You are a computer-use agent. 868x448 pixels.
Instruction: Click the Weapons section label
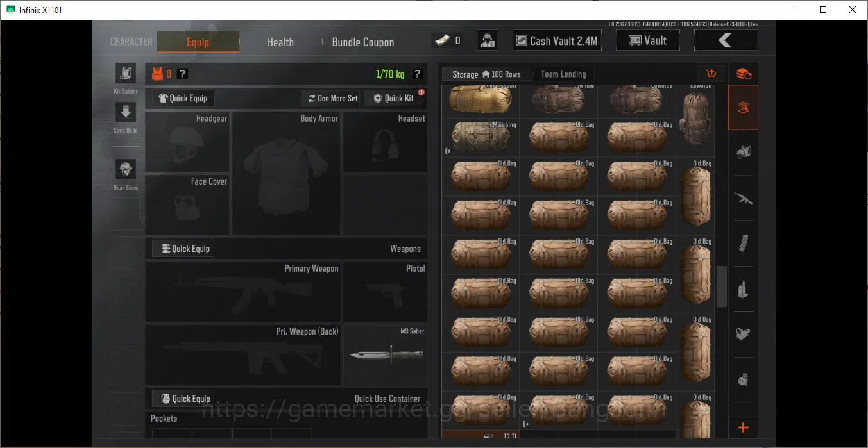405,249
